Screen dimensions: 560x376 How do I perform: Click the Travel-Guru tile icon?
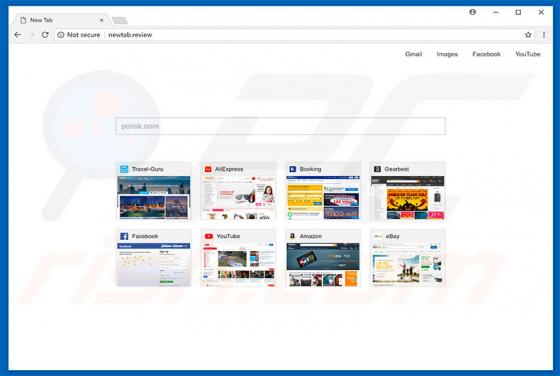[124, 169]
